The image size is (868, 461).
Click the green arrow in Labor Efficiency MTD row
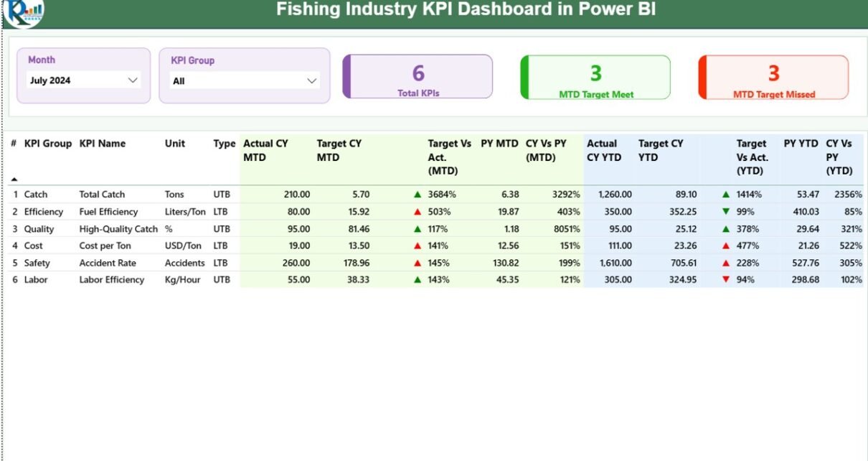418,280
